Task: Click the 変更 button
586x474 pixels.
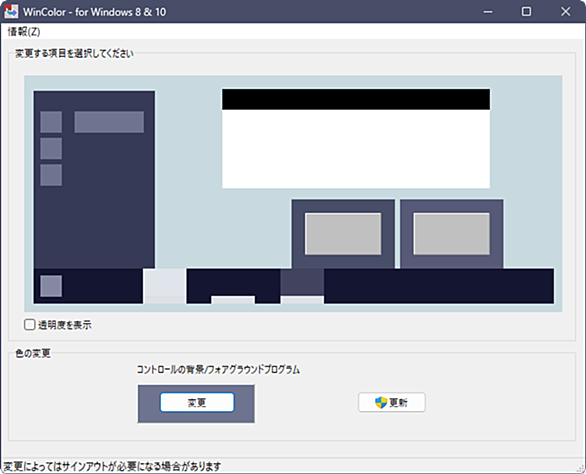Action: point(197,402)
